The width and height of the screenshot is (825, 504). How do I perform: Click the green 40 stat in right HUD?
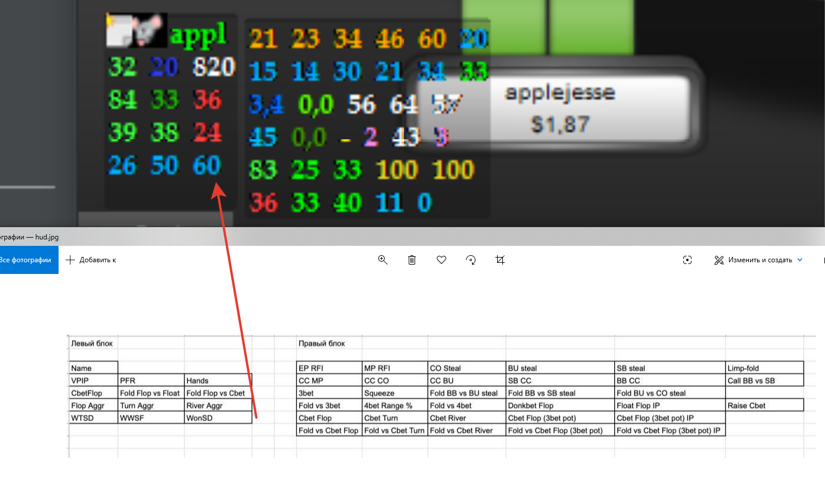[348, 203]
